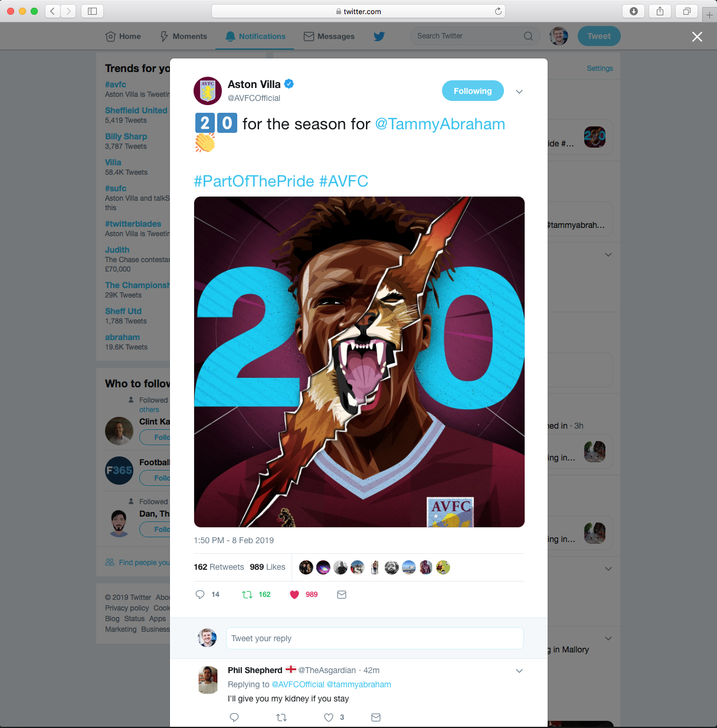717x728 pixels.
Task: Open the Safari downloads icon
Action: (x=634, y=11)
